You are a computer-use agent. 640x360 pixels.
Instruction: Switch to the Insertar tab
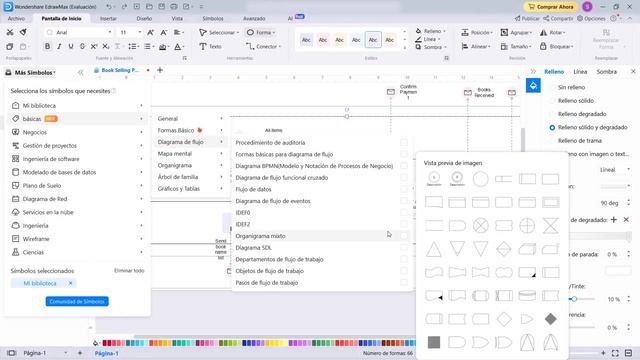108,19
